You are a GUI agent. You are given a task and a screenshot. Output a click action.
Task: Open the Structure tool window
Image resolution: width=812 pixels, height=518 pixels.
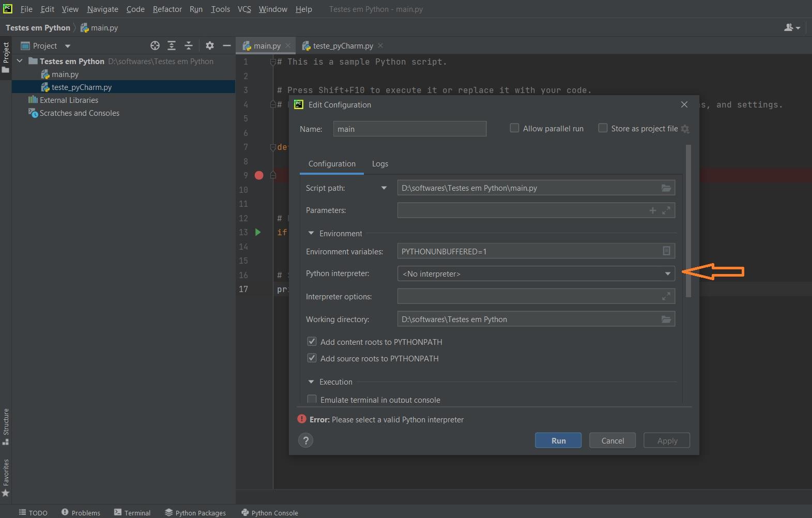6,426
